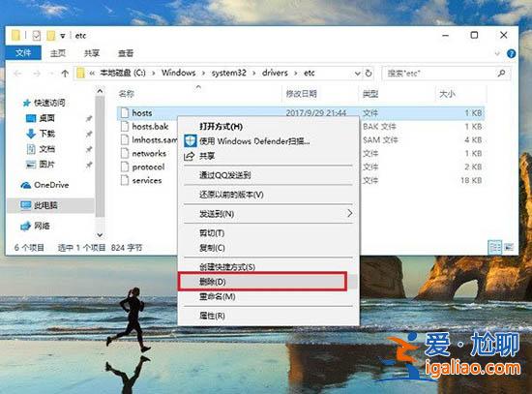Go back with the left arrow
The width and height of the screenshot is (532, 394).
18,73
